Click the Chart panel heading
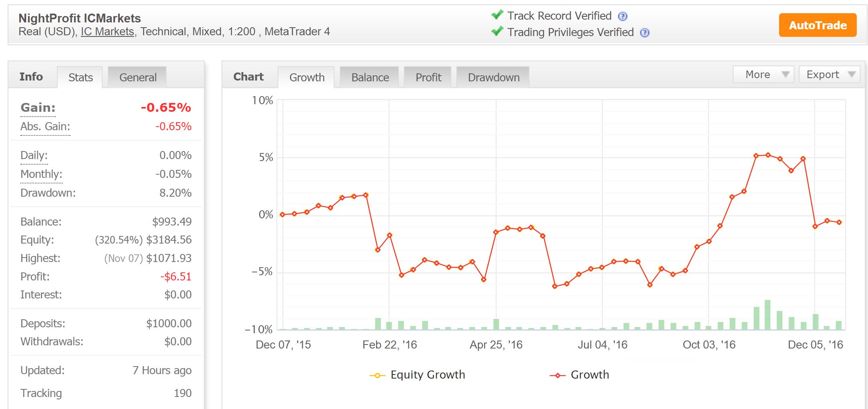This screenshot has height=409, width=868. (248, 77)
